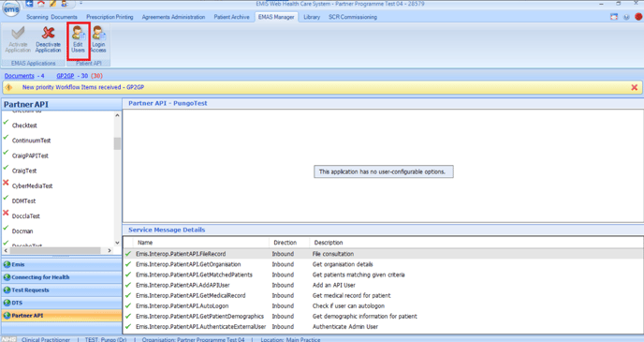Select ContinuumTest in the Partner API list

[31, 141]
